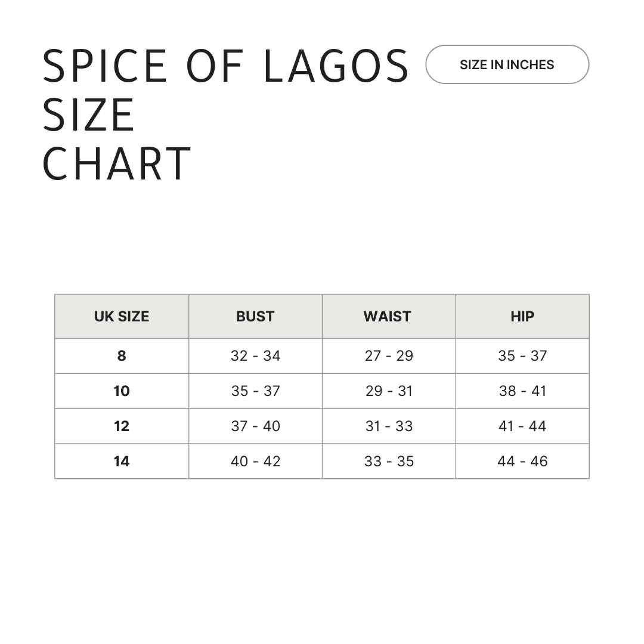
Task: Click the SPICE OF LAGOS title text
Action: coord(225,66)
